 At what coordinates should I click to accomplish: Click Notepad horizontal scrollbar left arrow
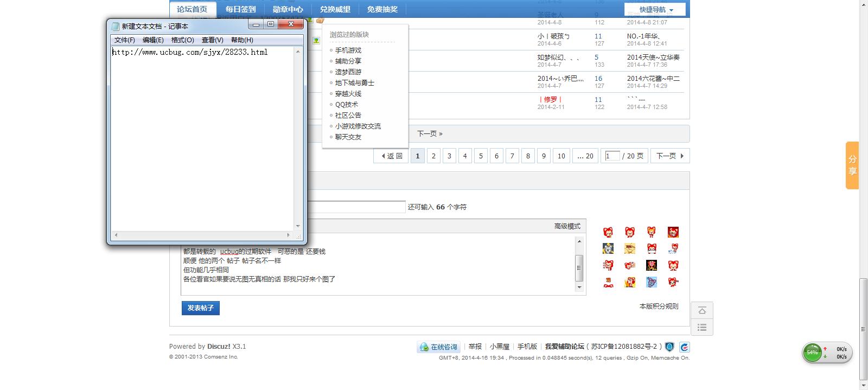[x=116, y=235]
